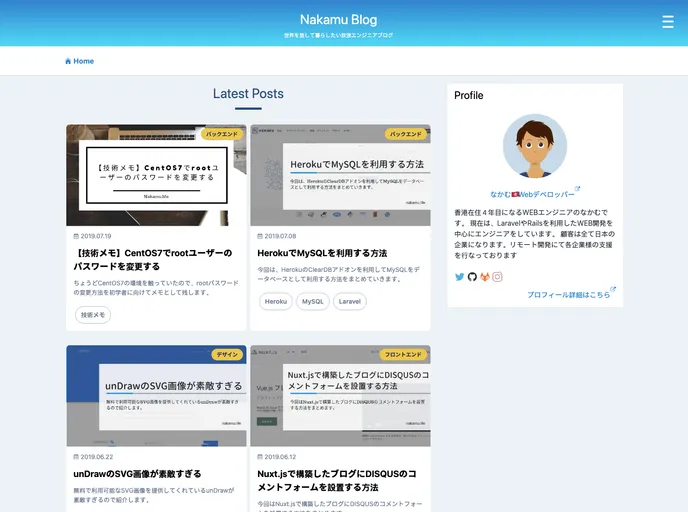Image resolution: width=688 pixels, height=512 pixels.
Task: Select the Laravel tag
Action: click(x=350, y=301)
